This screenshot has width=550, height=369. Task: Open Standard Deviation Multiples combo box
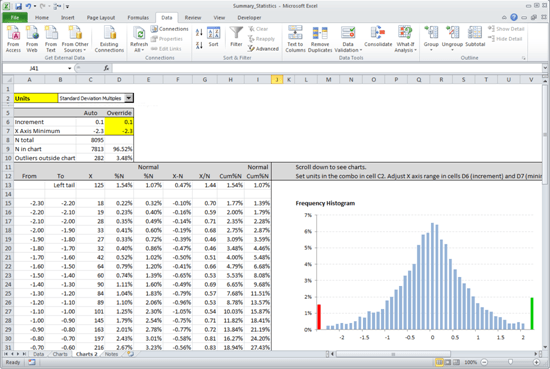[x=129, y=98]
